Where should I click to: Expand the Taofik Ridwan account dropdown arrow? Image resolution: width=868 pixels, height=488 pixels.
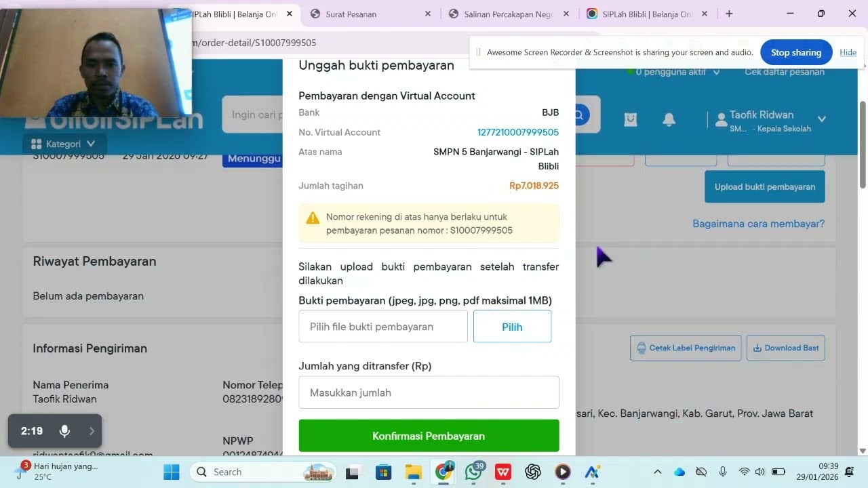[822, 119]
